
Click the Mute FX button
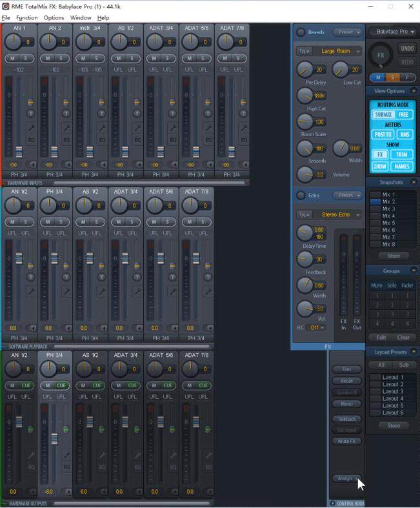click(346, 441)
